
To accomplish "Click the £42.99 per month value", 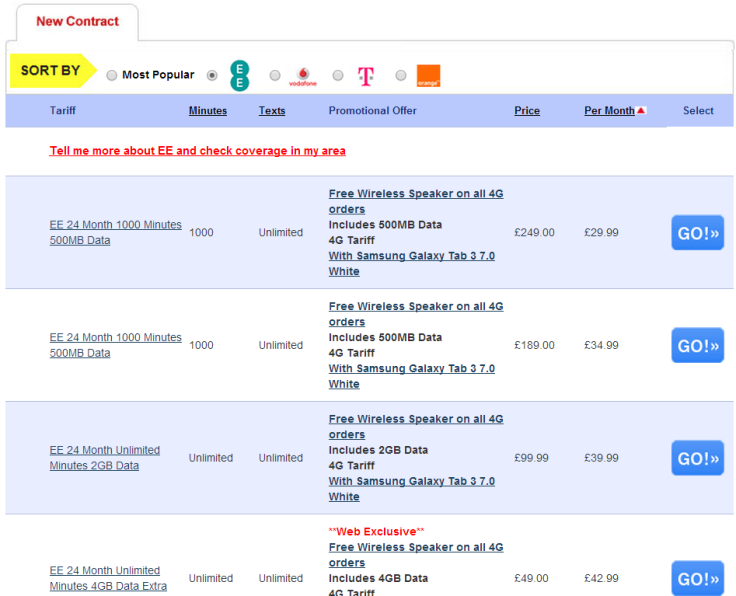I will [601, 578].
